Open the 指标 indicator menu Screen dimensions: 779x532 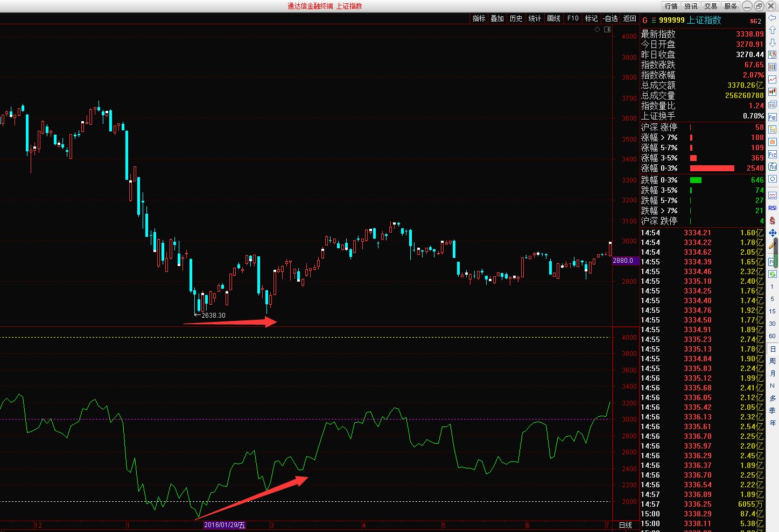click(479, 18)
